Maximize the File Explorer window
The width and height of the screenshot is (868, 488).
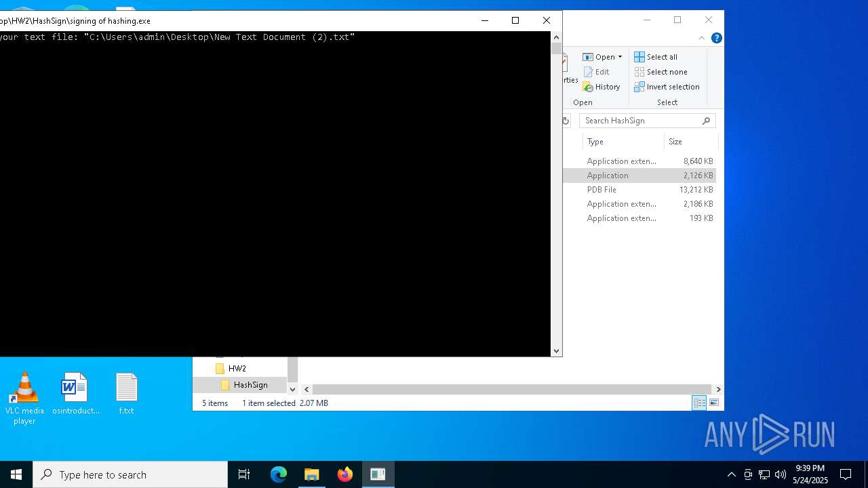[x=677, y=20]
